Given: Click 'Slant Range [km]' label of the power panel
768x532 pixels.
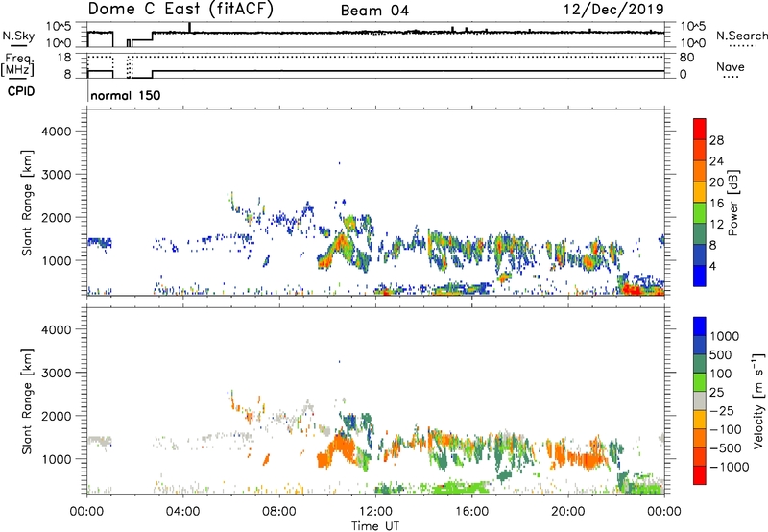Looking at the screenshot, I should pos(27,203).
